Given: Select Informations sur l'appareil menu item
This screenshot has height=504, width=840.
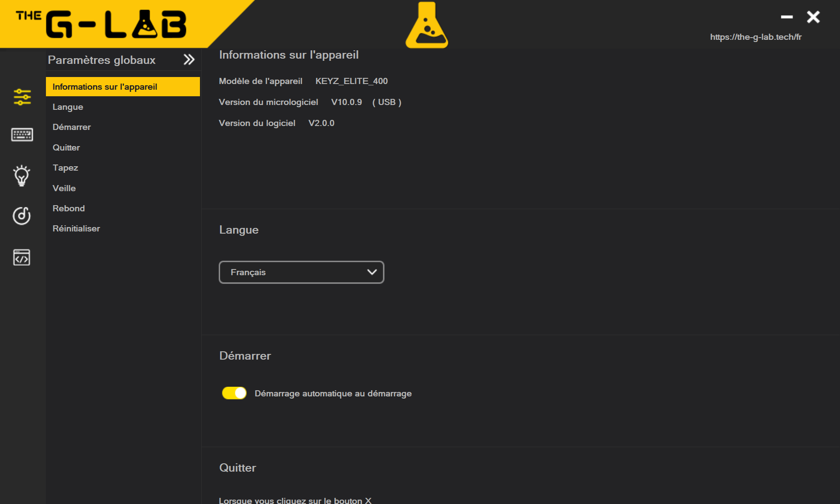Looking at the screenshot, I should [x=123, y=87].
